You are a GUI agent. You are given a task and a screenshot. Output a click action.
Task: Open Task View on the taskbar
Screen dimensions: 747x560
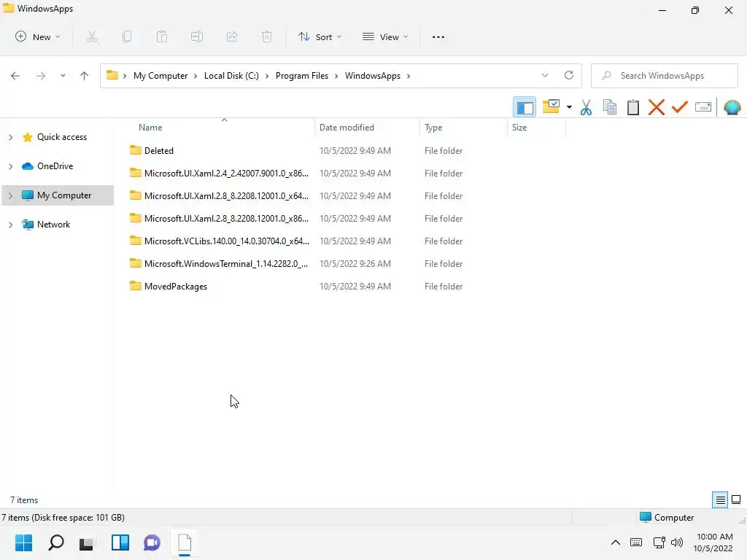(86, 542)
